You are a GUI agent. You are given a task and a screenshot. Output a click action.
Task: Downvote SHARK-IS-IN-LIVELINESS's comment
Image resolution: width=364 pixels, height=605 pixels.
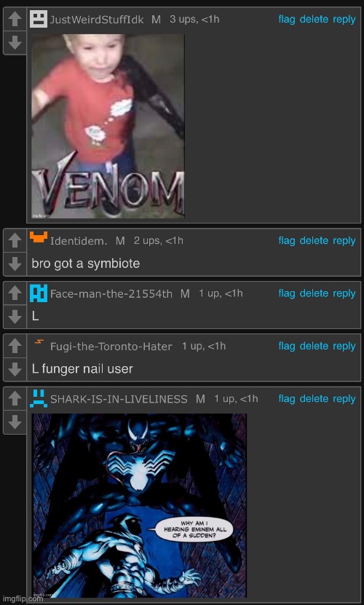pos(15,422)
